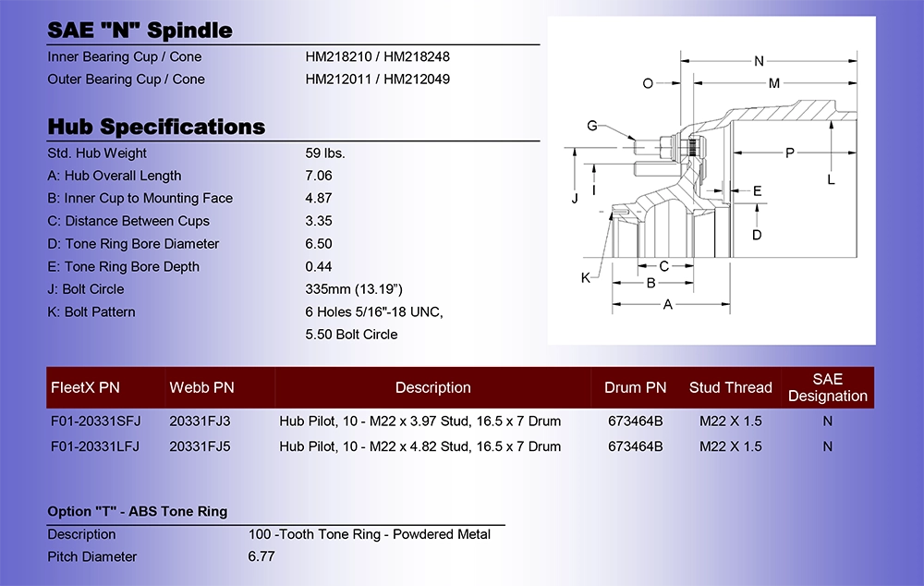Click the Pitch Diameter value 6.77
924x586 pixels.
(x=261, y=555)
